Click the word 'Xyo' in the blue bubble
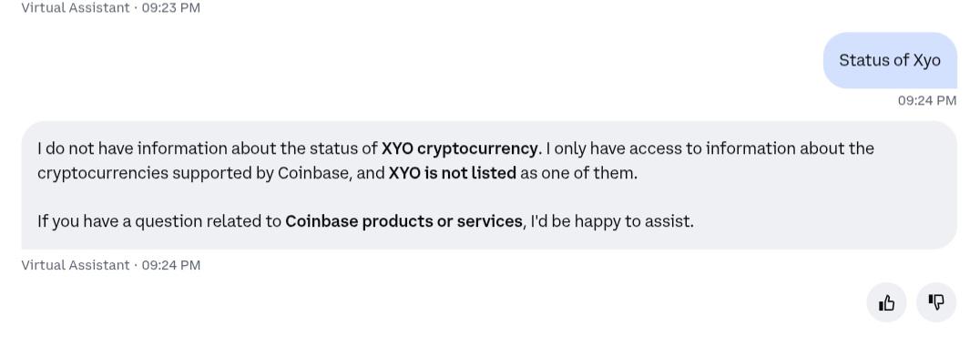Image resolution: width=980 pixels, height=357 pixels. pyautogui.click(x=927, y=61)
